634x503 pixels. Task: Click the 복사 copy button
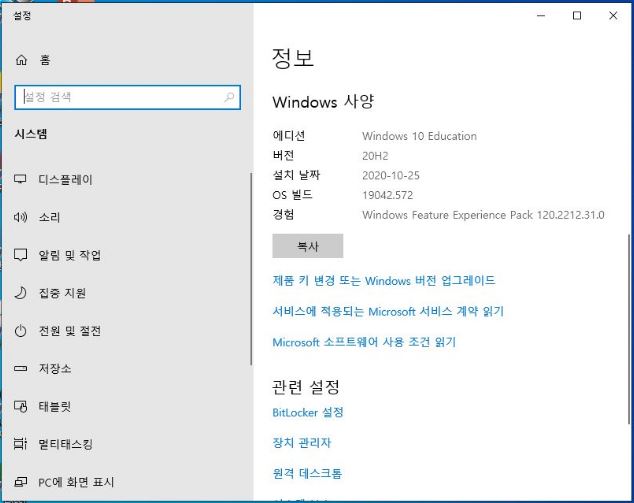point(308,246)
